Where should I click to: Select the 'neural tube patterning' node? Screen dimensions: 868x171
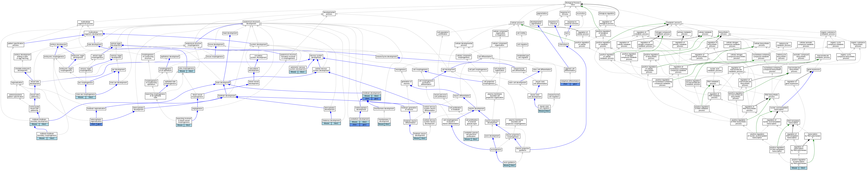(x=35, y=96)
